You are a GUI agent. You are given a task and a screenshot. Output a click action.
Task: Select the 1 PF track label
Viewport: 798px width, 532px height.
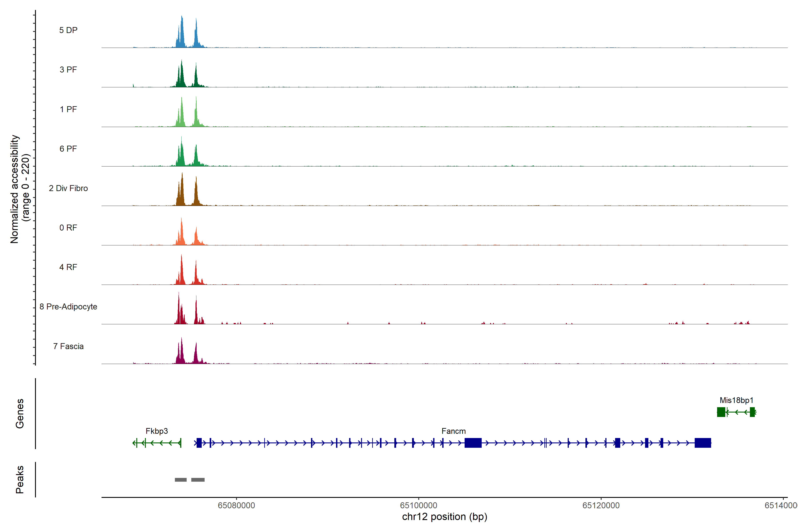point(68,109)
